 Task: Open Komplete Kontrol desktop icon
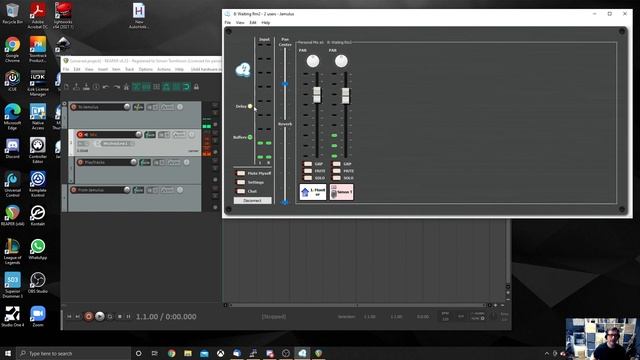pos(38,184)
